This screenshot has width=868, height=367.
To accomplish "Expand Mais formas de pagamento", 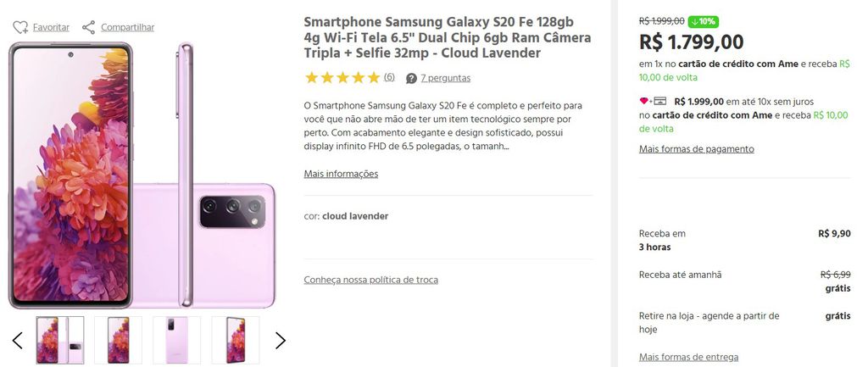I will click(x=697, y=149).
